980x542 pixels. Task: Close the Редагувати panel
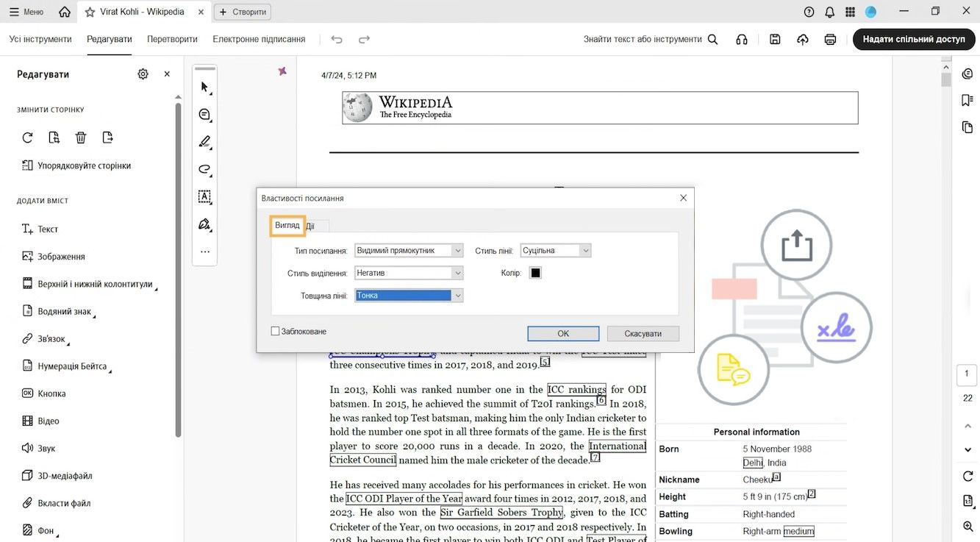click(167, 74)
